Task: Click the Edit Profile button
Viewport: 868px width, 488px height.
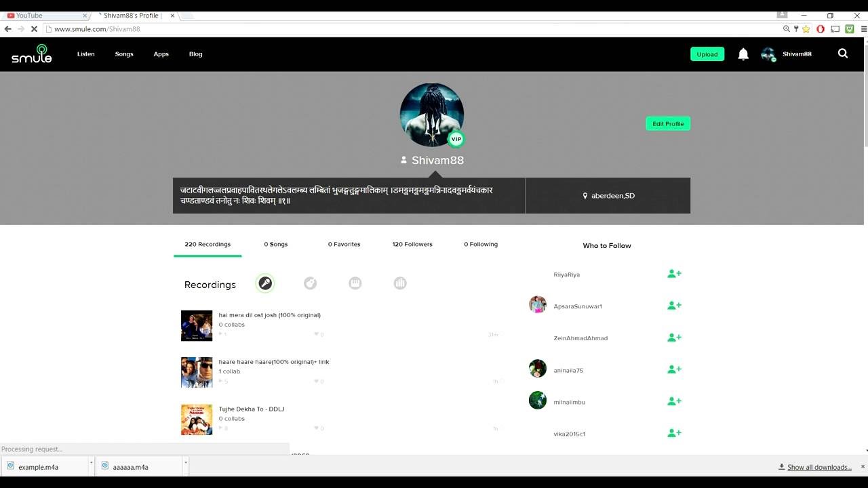Action: 668,123
